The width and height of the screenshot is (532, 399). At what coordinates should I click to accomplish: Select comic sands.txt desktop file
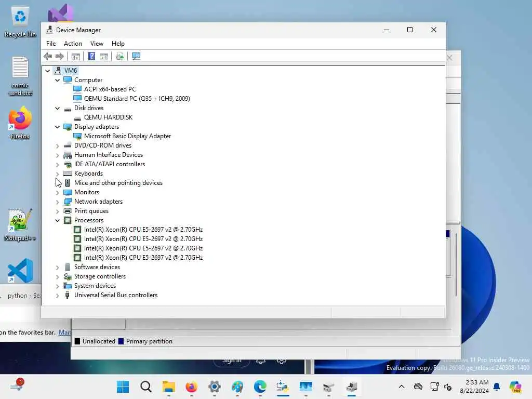pos(20,76)
